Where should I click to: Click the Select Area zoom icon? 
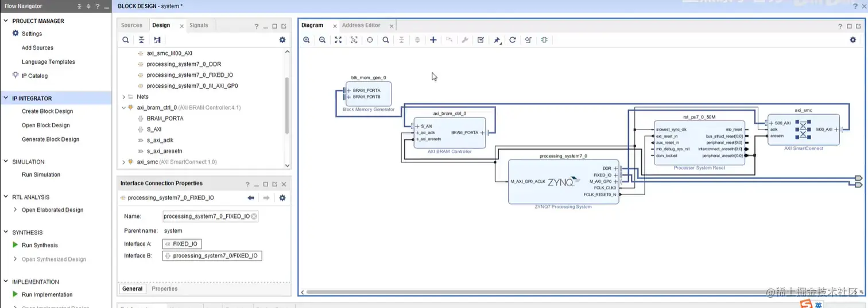pos(354,40)
